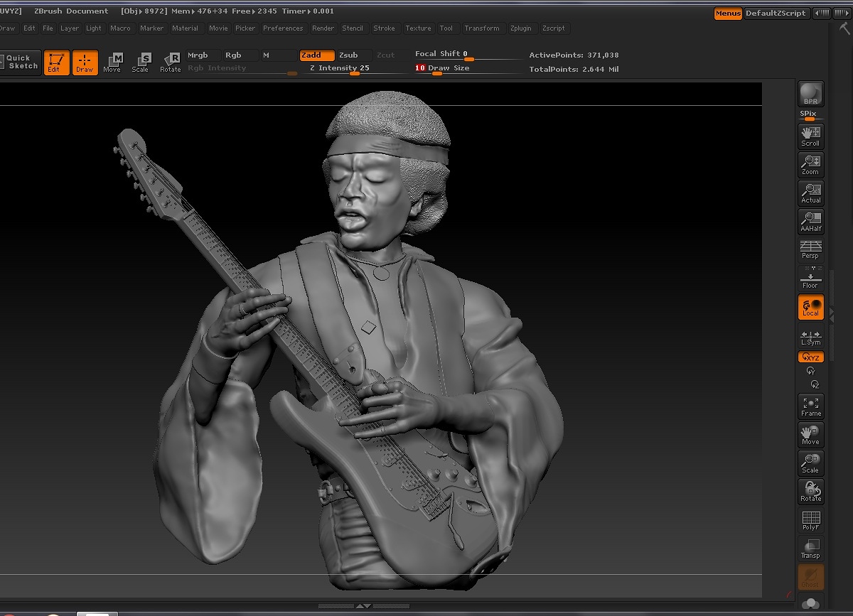Expand the bottom tray divider arrows
853x616 pixels.
[x=363, y=606]
